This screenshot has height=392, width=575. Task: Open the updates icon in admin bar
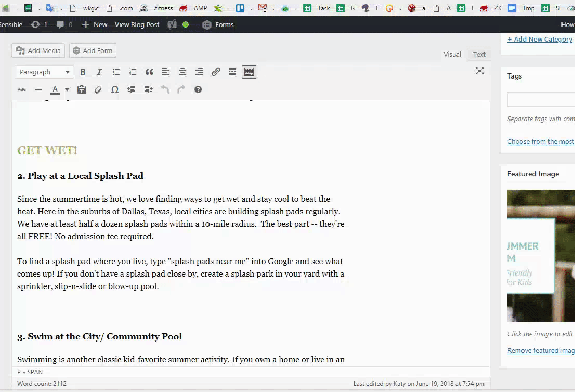[x=39, y=24]
